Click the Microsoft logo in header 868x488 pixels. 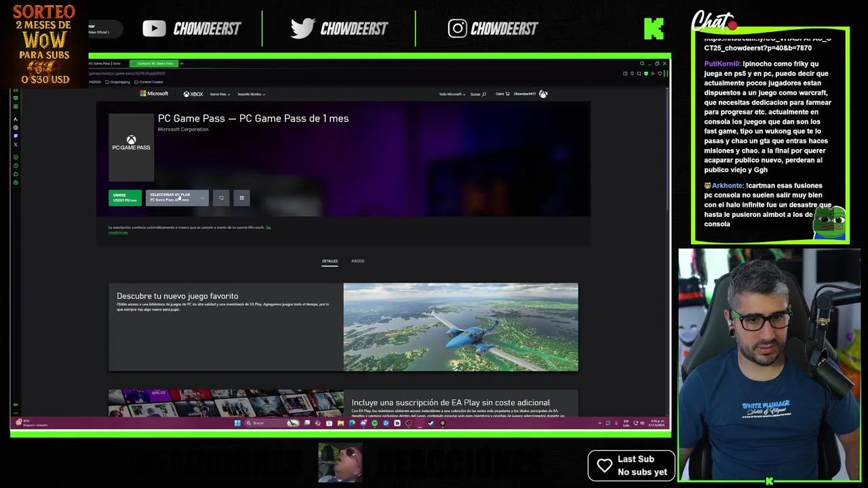[x=154, y=94]
